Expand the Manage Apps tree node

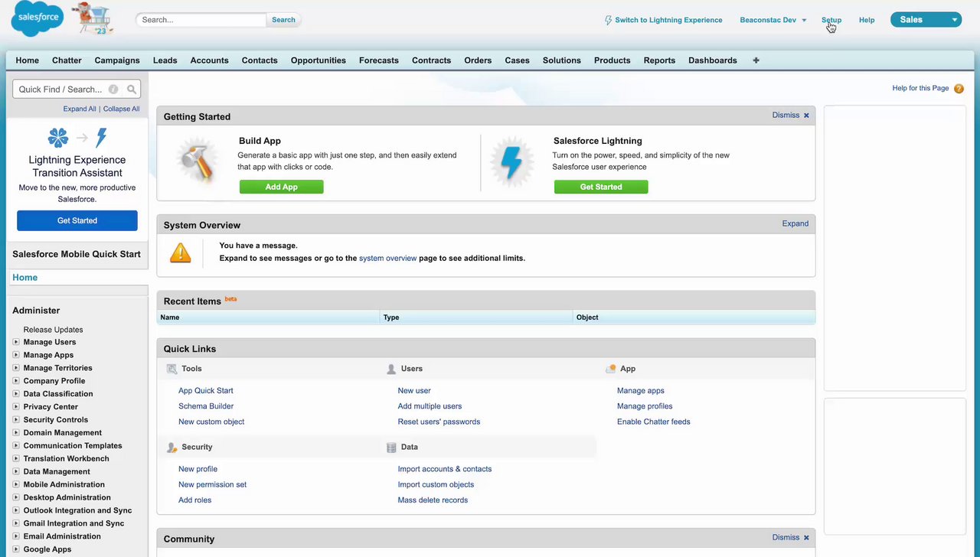pos(16,355)
